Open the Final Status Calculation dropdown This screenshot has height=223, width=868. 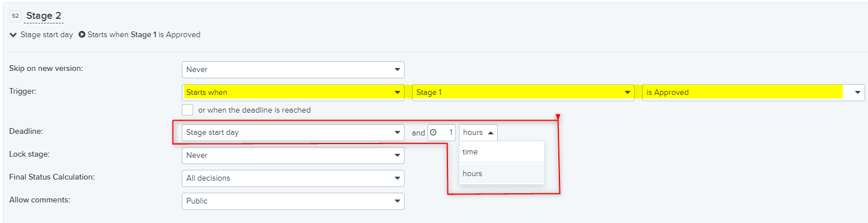pyautogui.click(x=293, y=178)
